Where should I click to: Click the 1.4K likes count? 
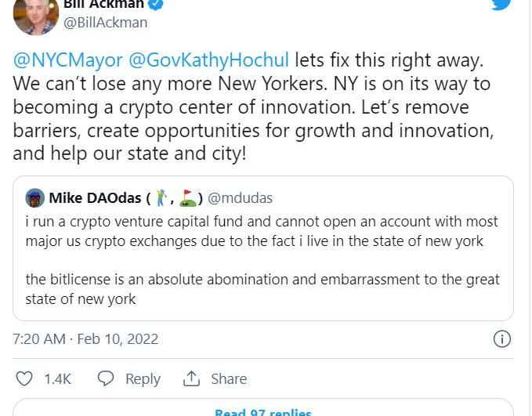click(57, 378)
